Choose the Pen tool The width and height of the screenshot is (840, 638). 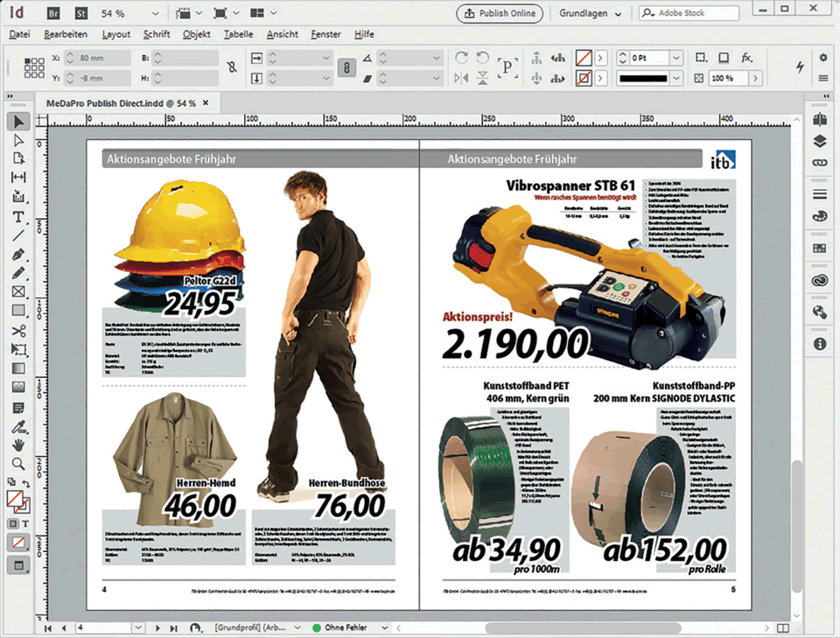pyautogui.click(x=18, y=255)
